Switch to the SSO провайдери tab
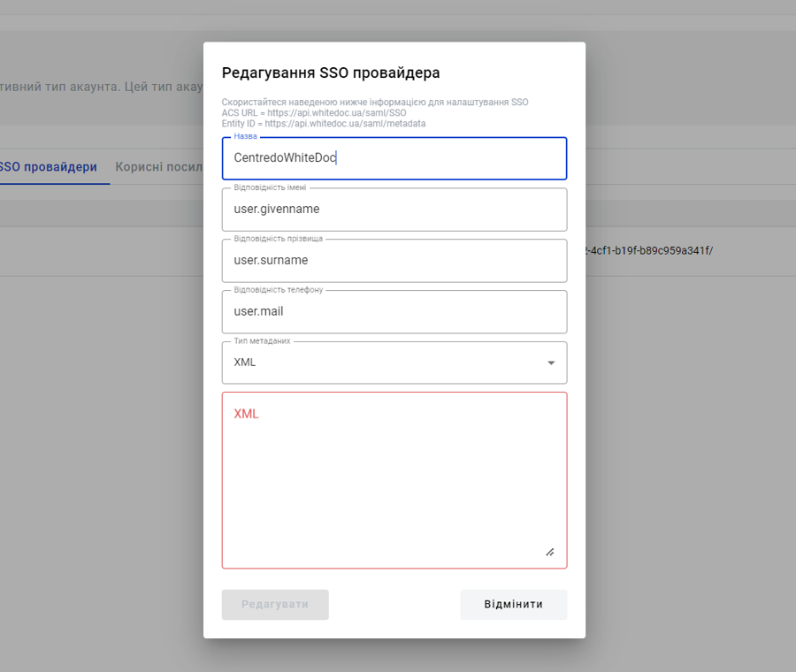Viewport: 796px width, 672px height. pyautogui.click(x=49, y=167)
